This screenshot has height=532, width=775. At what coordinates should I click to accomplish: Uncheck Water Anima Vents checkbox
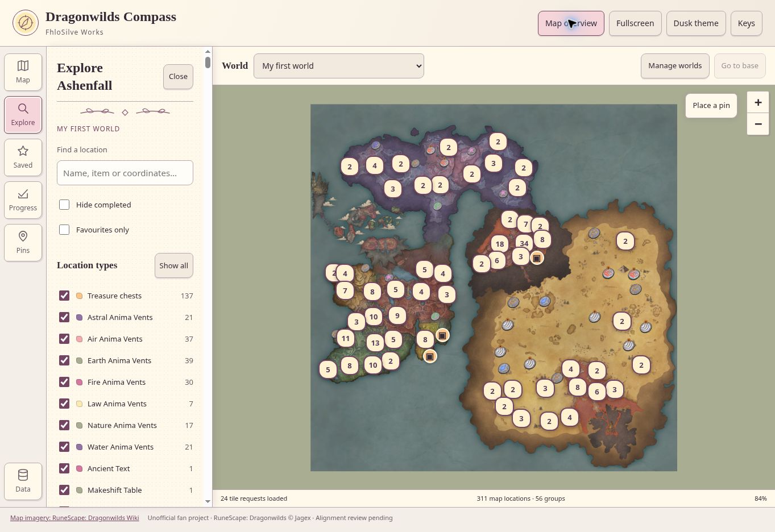(64, 447)
